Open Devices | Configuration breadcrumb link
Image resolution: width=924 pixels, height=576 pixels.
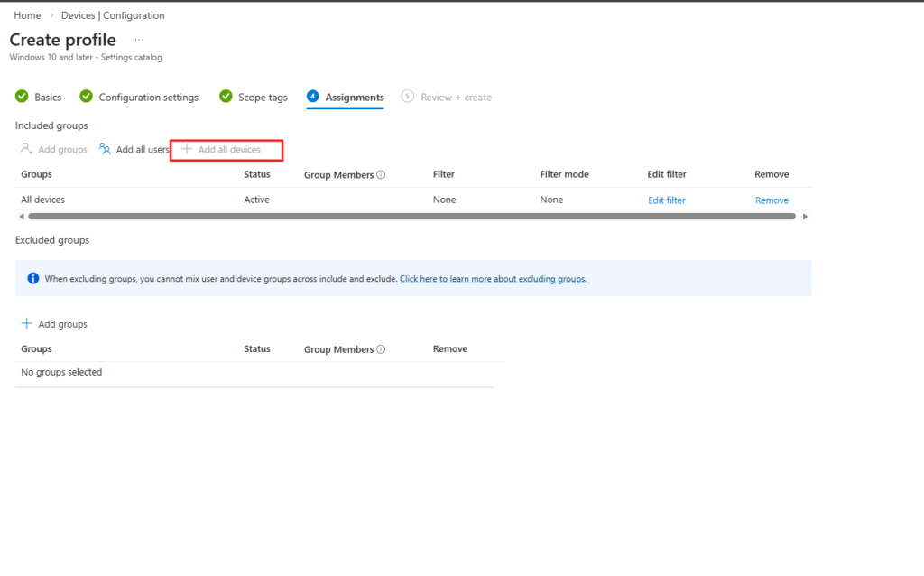(x=113, y=15)
